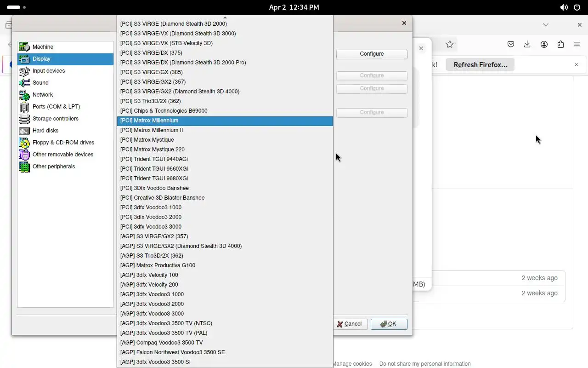Choose [PCI] Creative 3D Blaster Banshee
Image resolution: width=588 pixels, height=368 pixels.
225,198
